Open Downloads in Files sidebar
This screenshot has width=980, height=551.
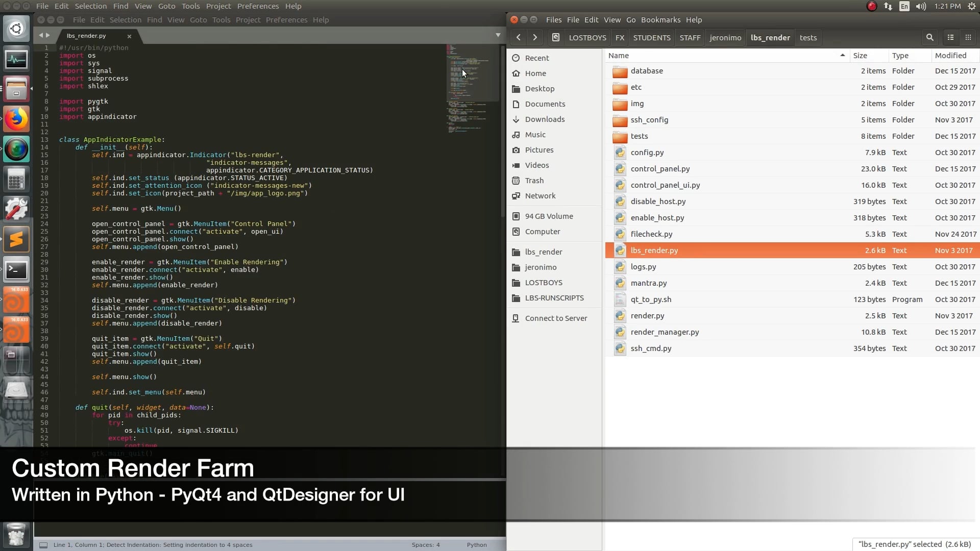[x=545, y=119]
